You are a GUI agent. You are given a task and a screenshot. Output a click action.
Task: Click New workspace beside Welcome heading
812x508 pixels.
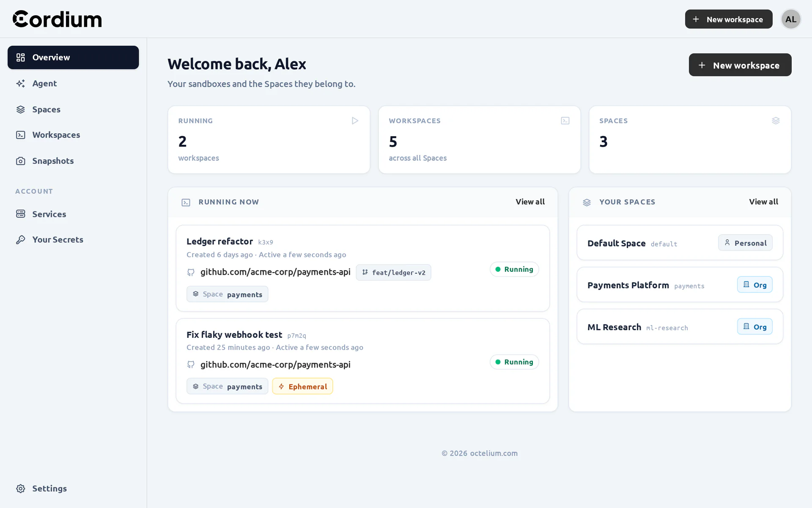740,65
